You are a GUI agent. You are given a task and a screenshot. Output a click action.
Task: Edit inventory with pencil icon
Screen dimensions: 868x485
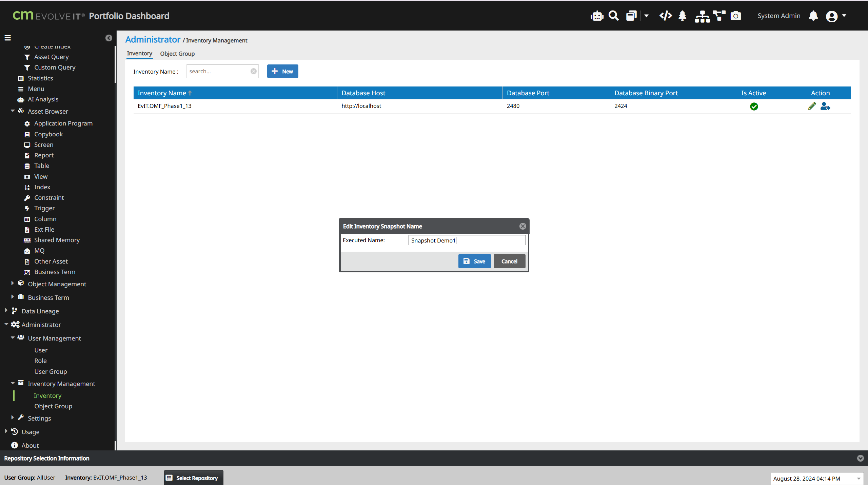(812, 106)
